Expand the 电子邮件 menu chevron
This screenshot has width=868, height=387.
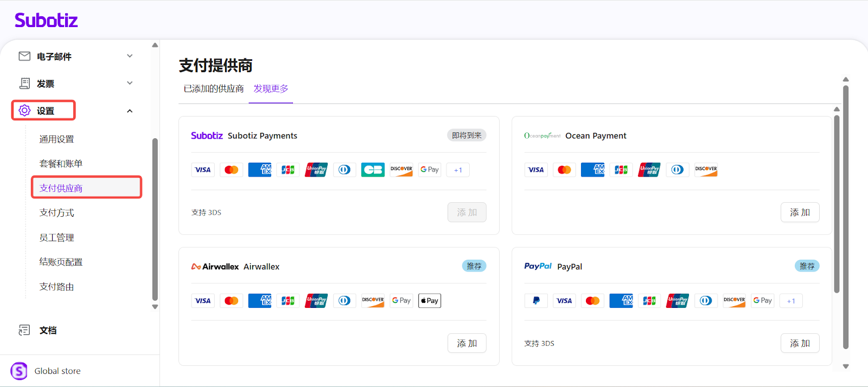click(130, 56)
